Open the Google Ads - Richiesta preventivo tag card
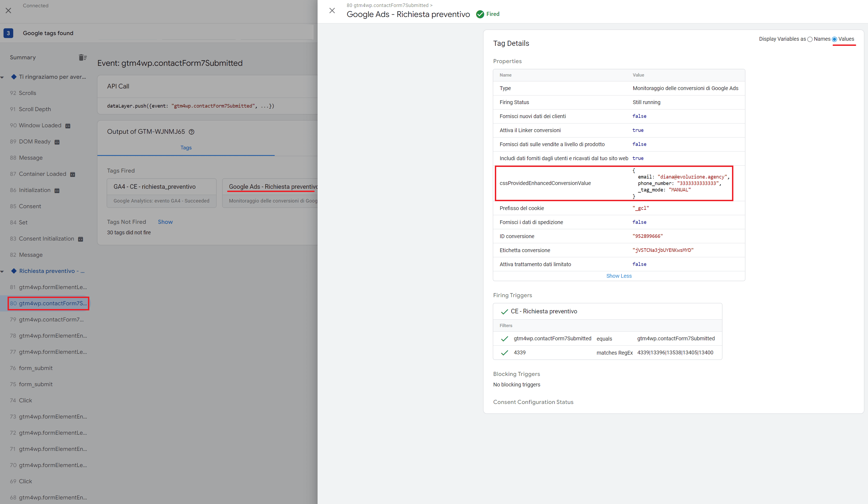This screenshot has width=868, height=504. click(x=270, y=193)
